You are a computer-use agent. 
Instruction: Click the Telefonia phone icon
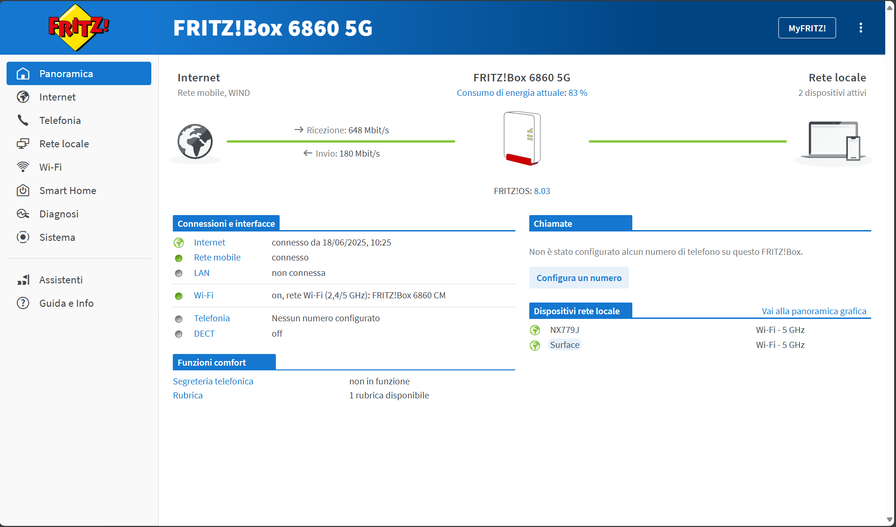(x=23, y=121)
